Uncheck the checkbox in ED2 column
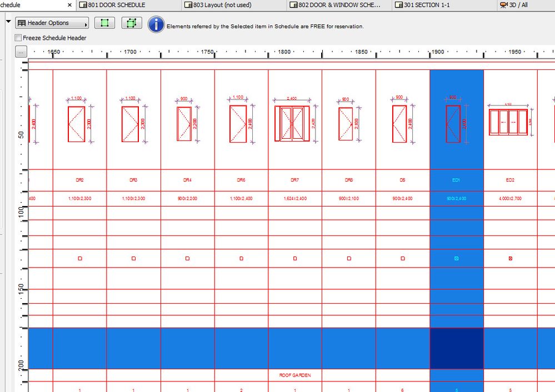Image resolution: width=555 pixels, height=392 pixels. point(511,258)
